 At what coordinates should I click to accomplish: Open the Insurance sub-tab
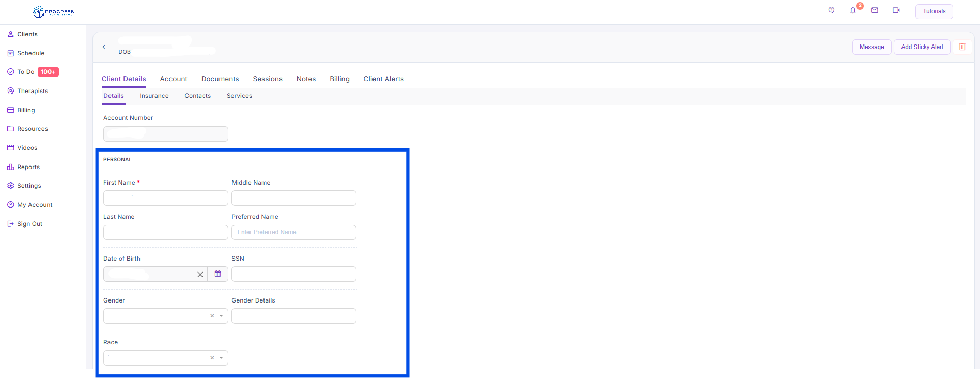[154, 96]
